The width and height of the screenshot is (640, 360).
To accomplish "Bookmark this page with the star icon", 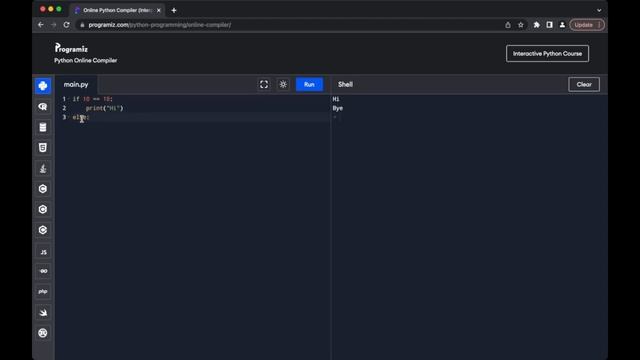I will (521, 25).
